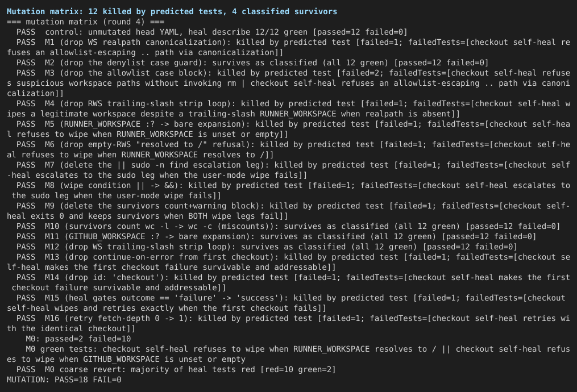Click the M12 drop WS trailing-slash line
Viewport: 577px width, 392px height.
(x=267, y=247)
